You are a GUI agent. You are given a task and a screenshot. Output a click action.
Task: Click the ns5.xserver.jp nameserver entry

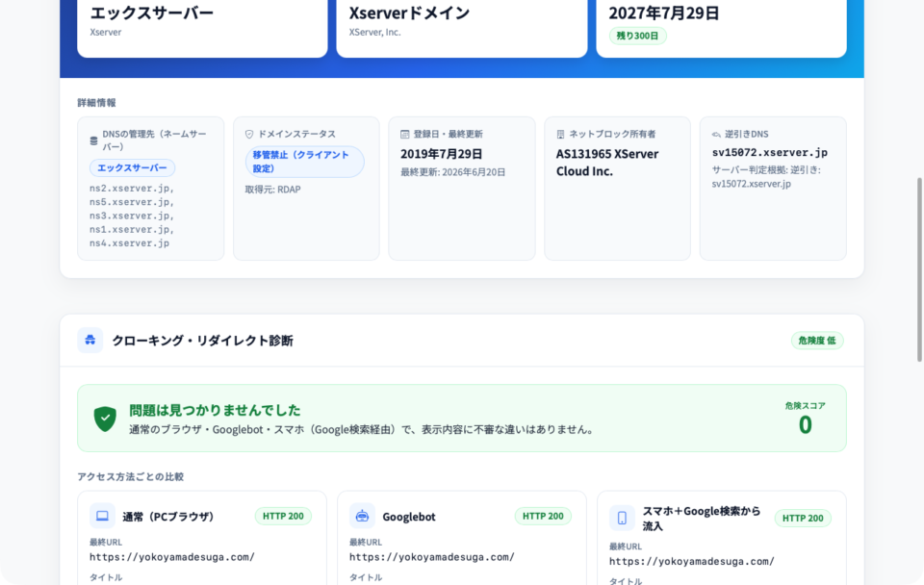pyautogui.click(x=132, y=202)
